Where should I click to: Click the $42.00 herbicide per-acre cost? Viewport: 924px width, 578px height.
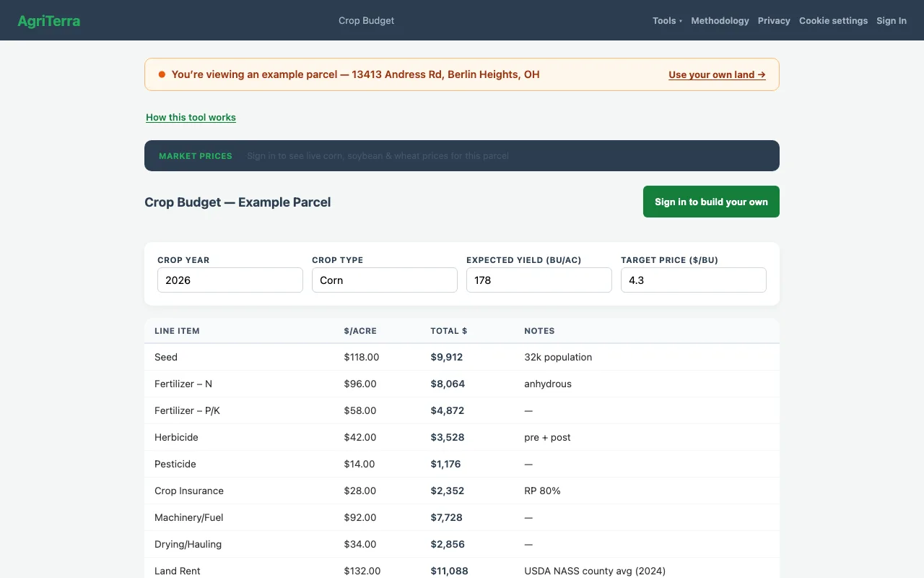tap(360, 437)
